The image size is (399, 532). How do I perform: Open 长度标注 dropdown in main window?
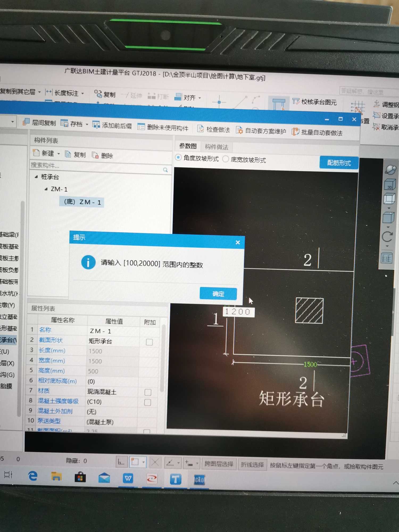click(x=82, y=93)
